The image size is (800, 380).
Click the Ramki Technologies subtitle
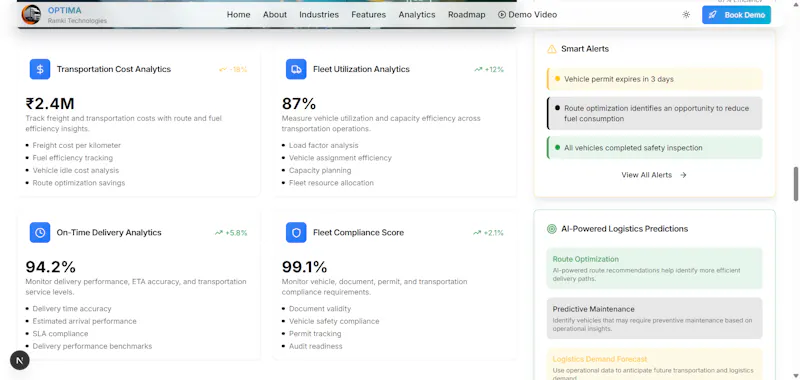[x=77, y=21]
